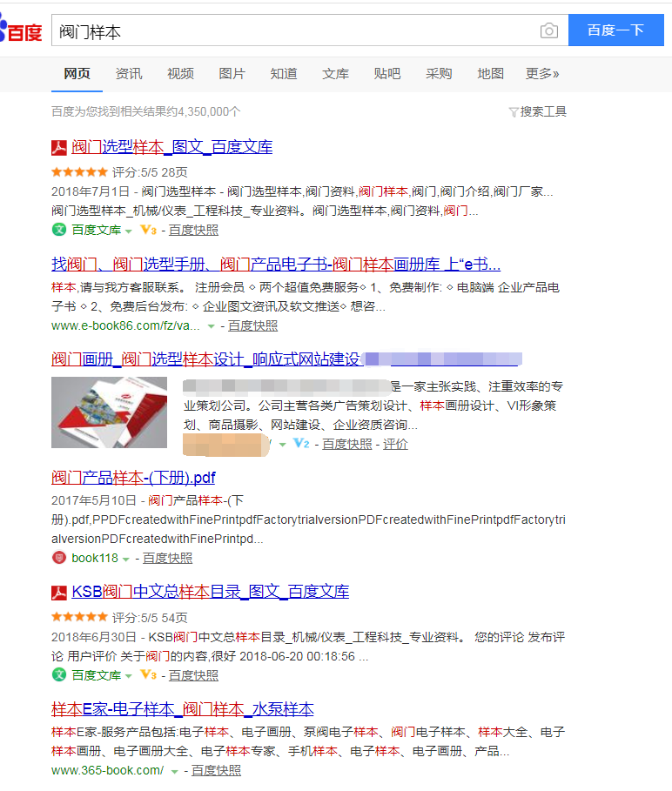Click 评分:5/5 54页 rating text

click(x=150, y=618)
